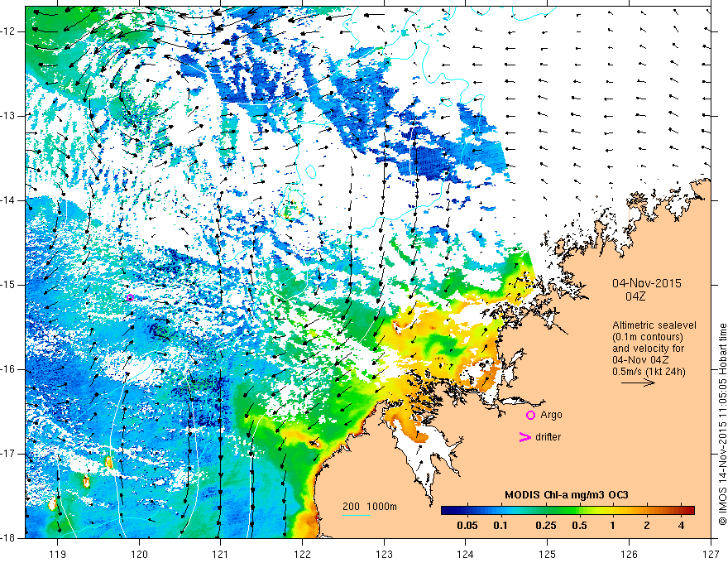Screen dimensions: 728x563
Task: Click the '0.5m/s (1kt 24h)' text
Action: tap(649, 372)
